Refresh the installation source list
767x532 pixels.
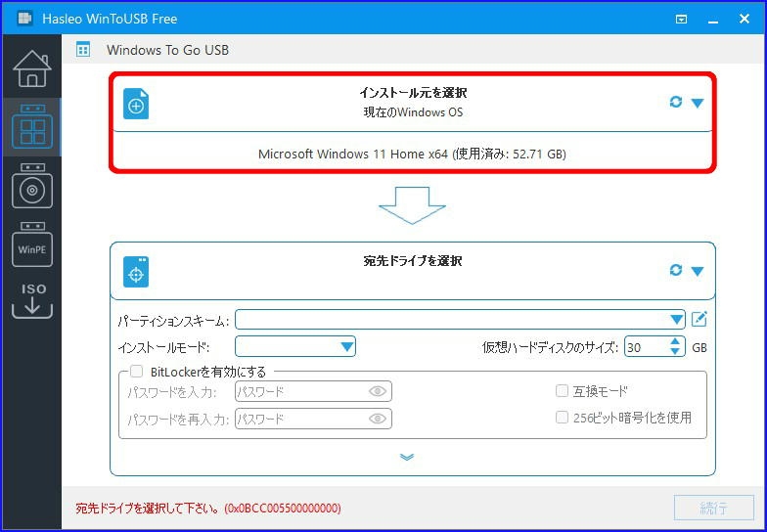(x=675, y=102)
